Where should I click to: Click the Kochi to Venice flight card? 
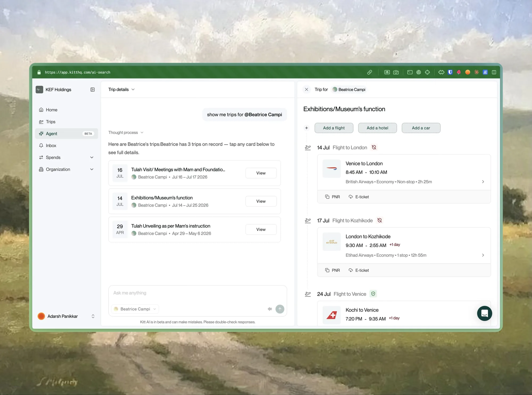[x=404, y=314]
